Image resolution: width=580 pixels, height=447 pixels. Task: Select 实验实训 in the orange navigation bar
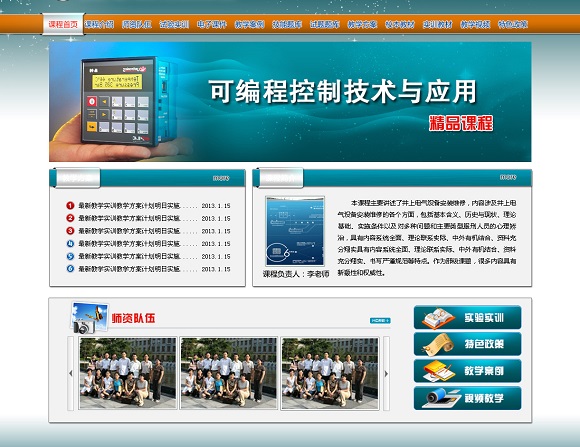click(174, 24)
